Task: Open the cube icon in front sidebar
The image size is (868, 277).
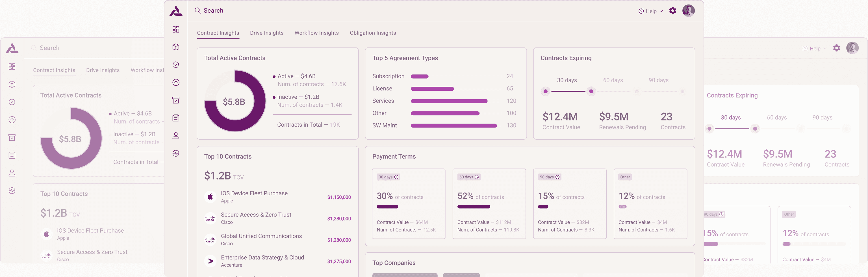Action: point(175,47)
